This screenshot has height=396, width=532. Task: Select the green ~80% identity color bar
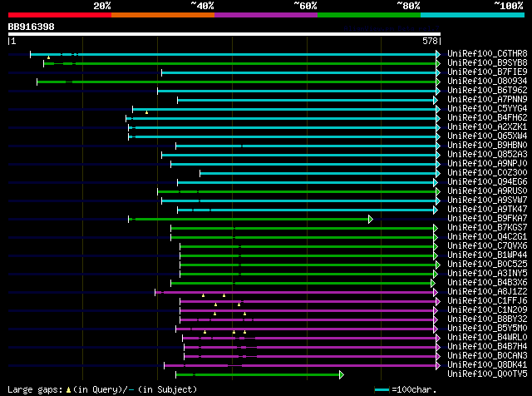369,15
